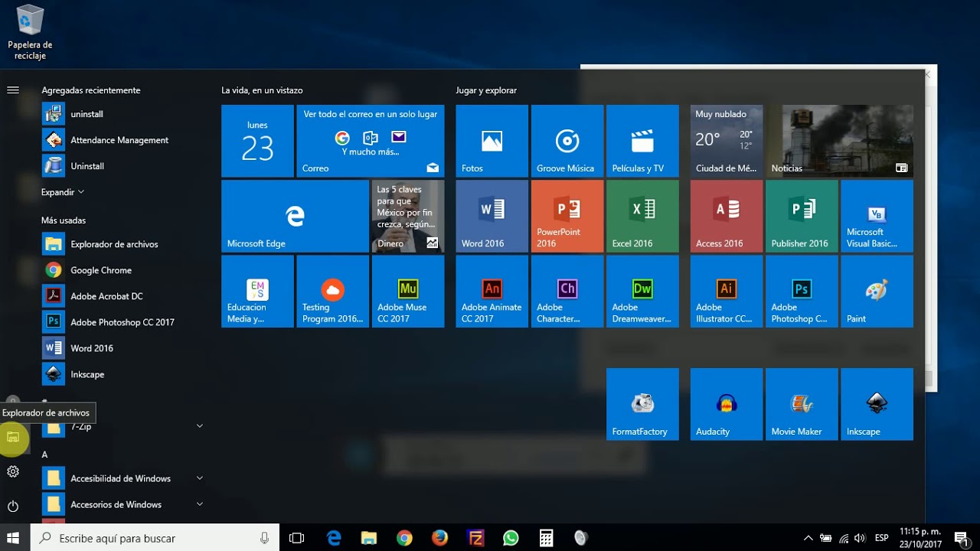The image size is (980, 551).
Task: Launch the Movie Maker tile
Action: point(802,404)
